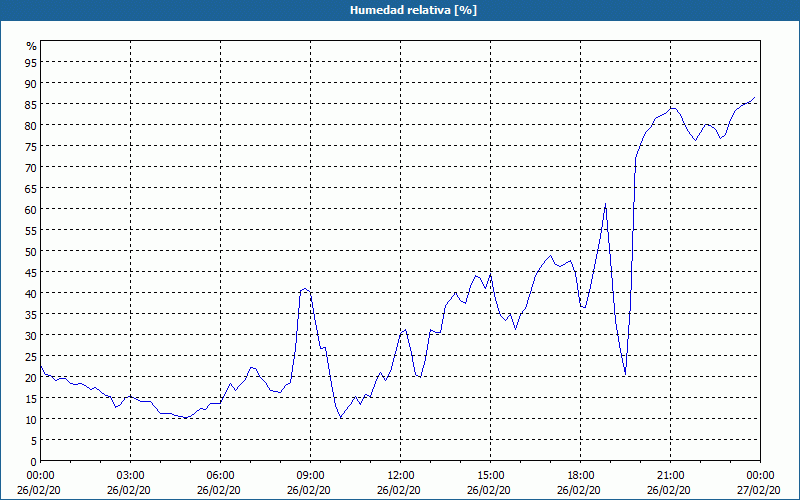This screenshot has height=500, width=800.
Task: Click the '26/02/20' date under 12:00
Action: click(399, 490)
